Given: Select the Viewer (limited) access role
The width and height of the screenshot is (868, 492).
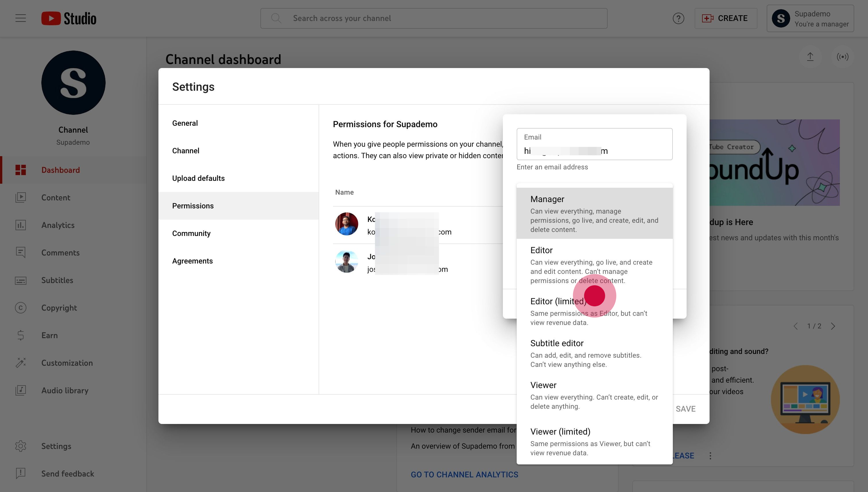Looking at the screenshot, I should click(594, 442).
